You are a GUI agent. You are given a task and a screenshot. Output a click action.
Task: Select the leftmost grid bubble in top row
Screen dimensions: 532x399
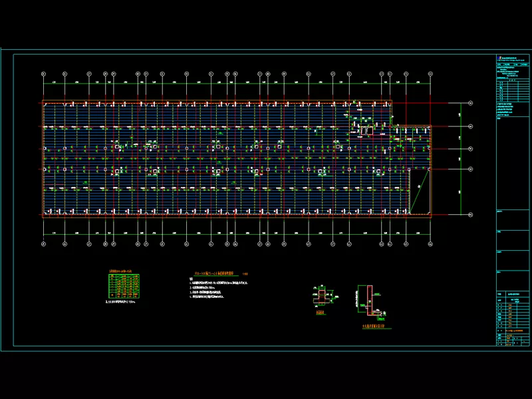point(44,73)
